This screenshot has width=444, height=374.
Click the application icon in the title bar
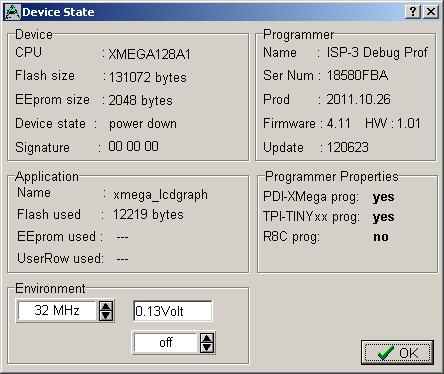point(13,12)
